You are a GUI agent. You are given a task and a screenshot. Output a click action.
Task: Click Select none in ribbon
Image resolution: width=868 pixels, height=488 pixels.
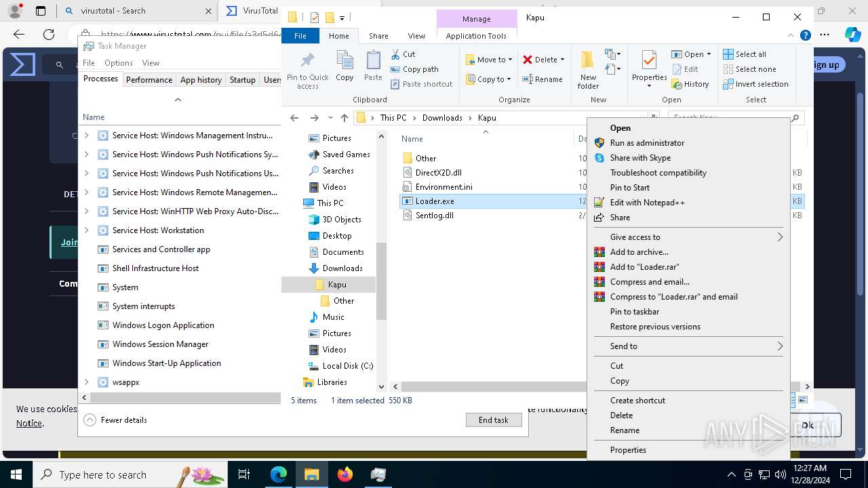(749, 69)
